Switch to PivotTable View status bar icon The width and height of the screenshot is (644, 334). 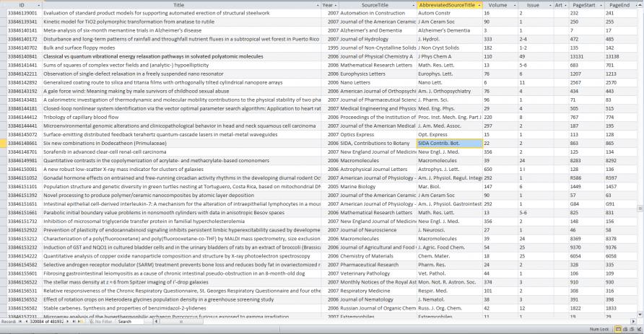625,329
